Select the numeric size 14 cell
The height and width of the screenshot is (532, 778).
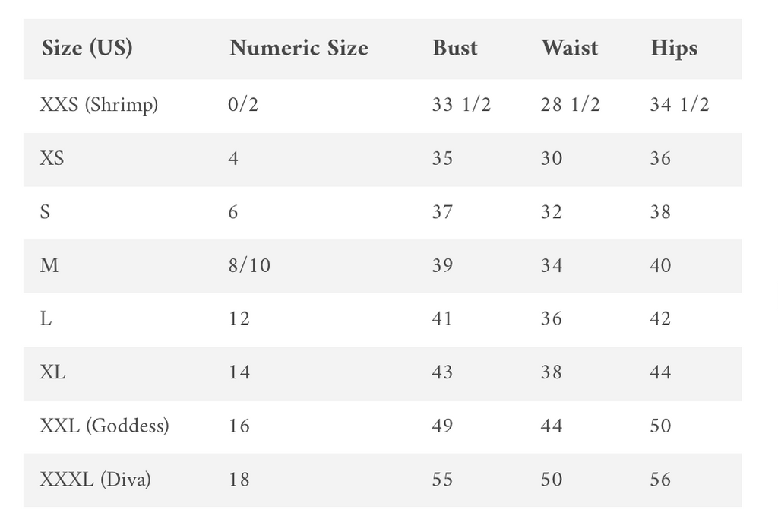click(x=239, y=373)
